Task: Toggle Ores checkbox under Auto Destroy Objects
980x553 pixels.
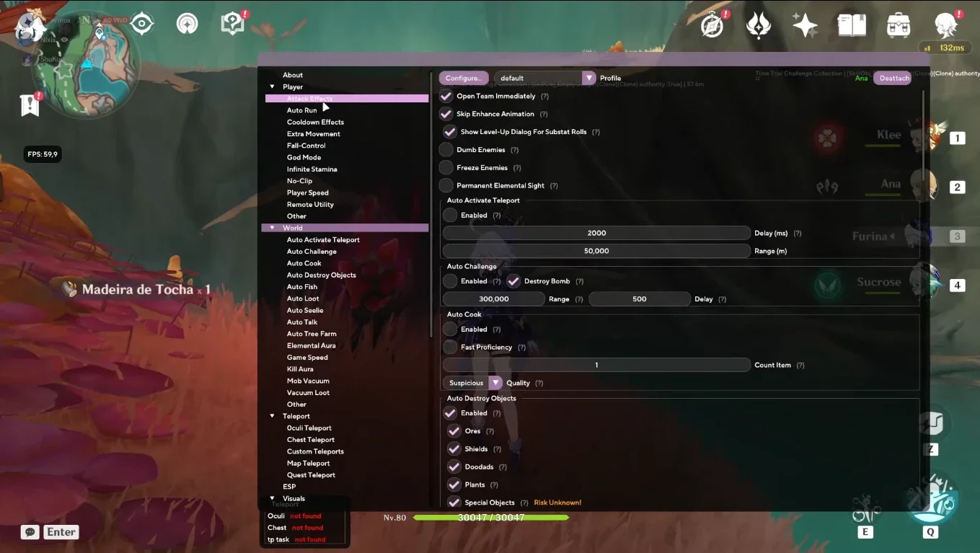Action: pos(454,431)
